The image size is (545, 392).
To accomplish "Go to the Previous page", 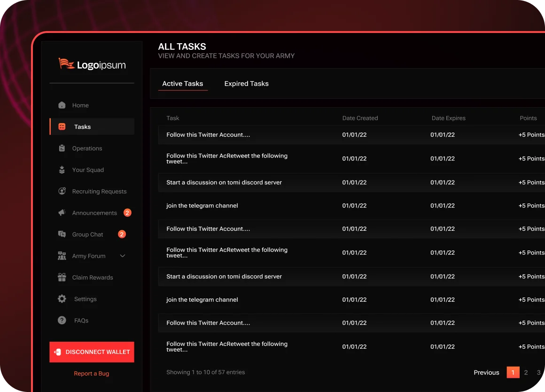I will click(486, 372).
